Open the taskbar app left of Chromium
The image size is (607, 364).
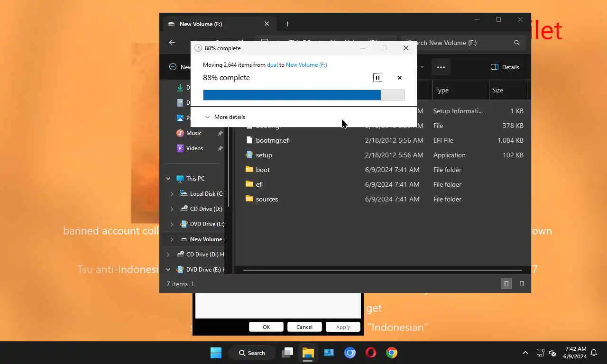pyautogui.click(x=329, y=353)
